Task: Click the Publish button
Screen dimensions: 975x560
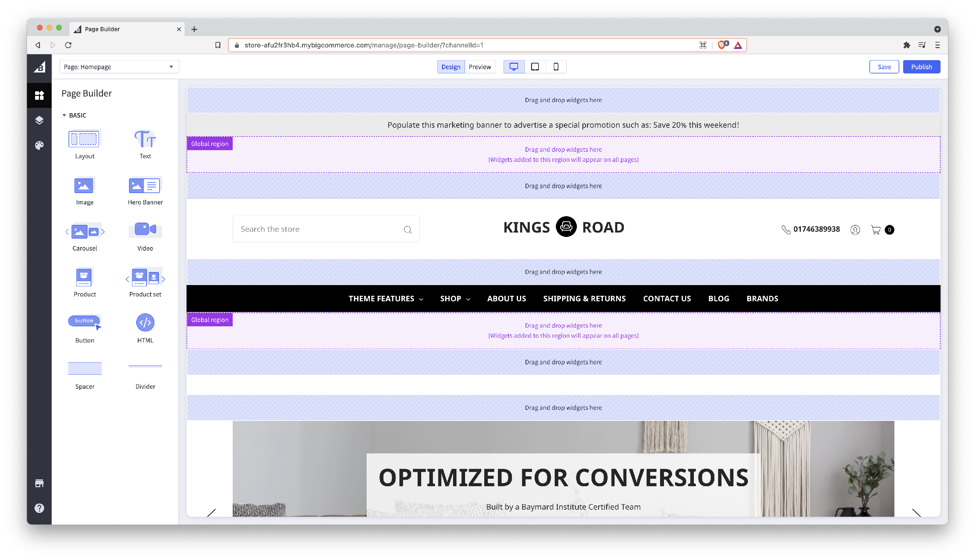Action: [921, 67]
